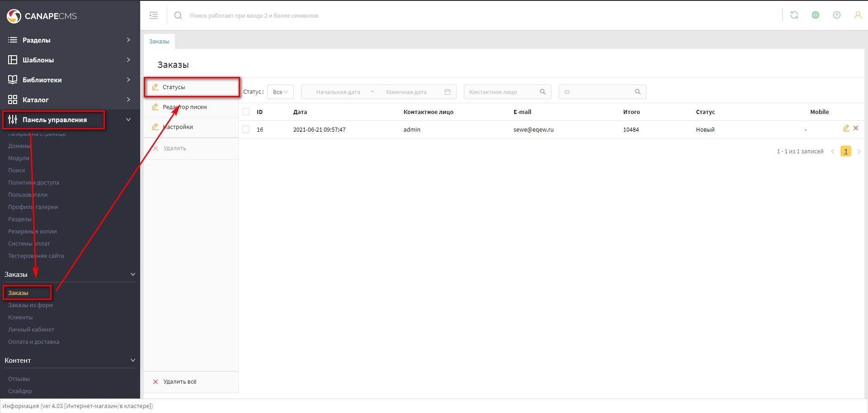Screen dimensions: 868x413
Task: Select the checkbox for order 16
Action: point(246,129)
